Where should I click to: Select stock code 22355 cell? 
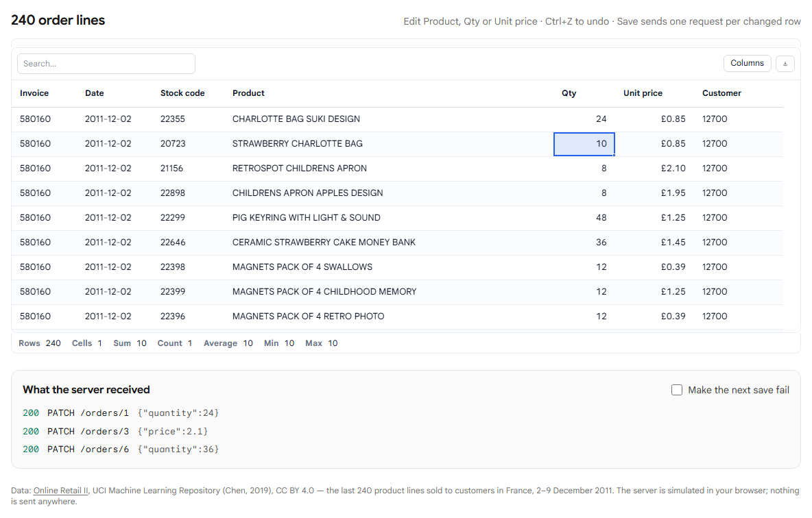(x=188, y=119)
